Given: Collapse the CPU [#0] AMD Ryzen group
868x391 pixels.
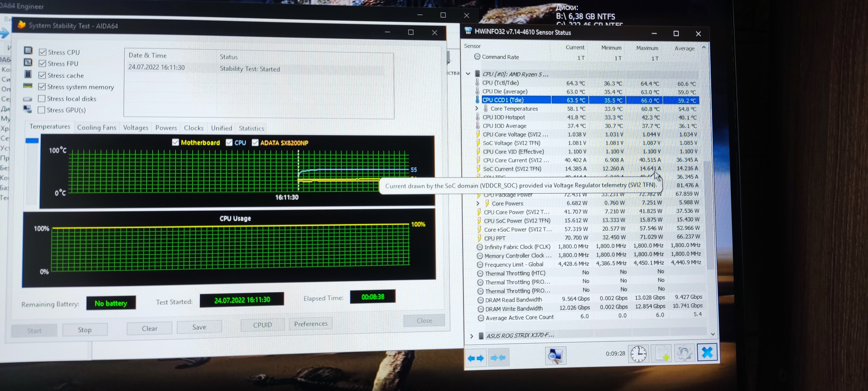Looking at the screenshot, I should click(468, 74).
